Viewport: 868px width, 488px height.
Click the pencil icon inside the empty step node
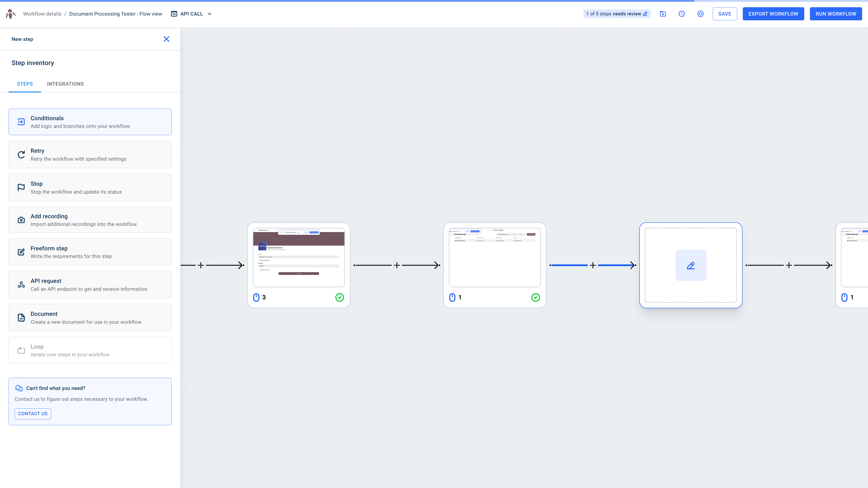click(690, 265)
